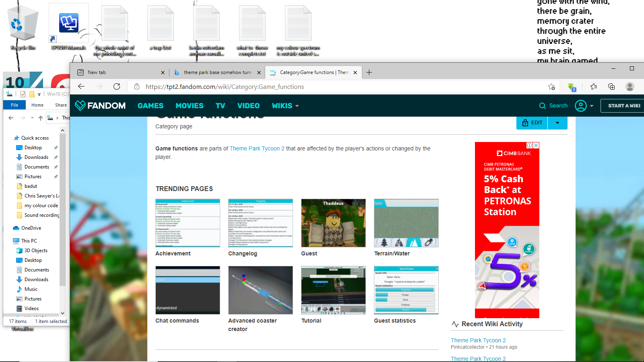The image size is (644, 362).
Task: Click the START A WIKI button
Action: click(623, 106)
